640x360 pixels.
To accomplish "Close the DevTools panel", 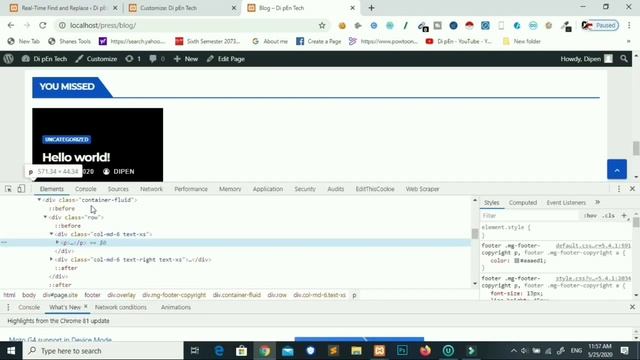I will (632, 189).
